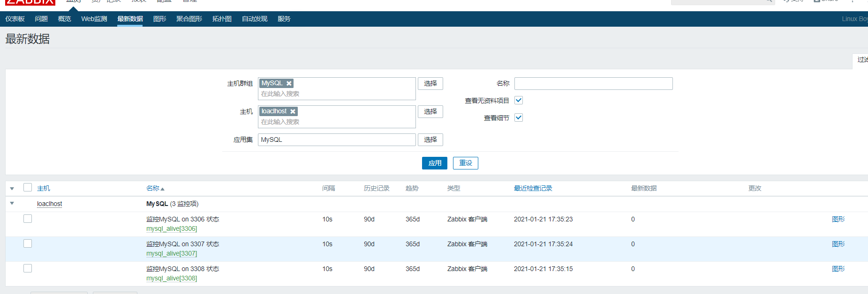Focus the 应用集 MySQL input field
868x294 pixels.
(337, 140)
